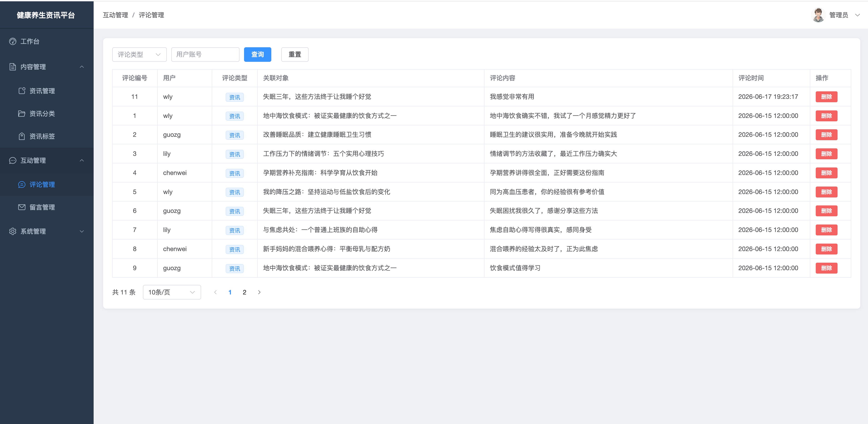Open 资讯管理 menu item
This screenshot has width=868, height=424.
click(x=47, y=91)
